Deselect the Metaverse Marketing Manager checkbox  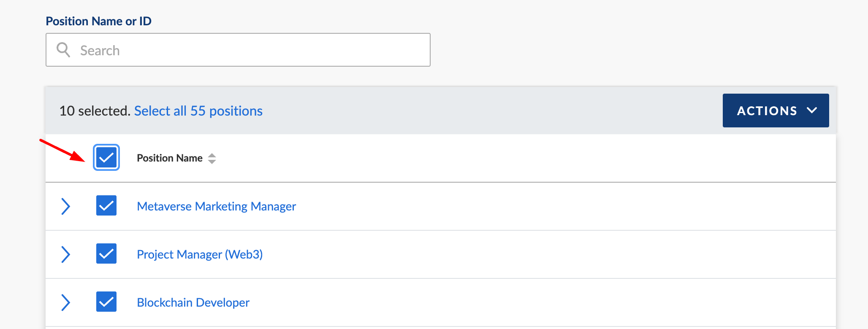tap(106, 205)
